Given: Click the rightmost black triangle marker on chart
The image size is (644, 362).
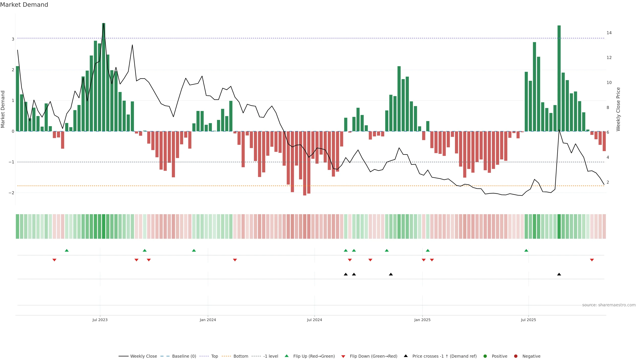Looking at the screenshot, I should (x=559, y=274).
